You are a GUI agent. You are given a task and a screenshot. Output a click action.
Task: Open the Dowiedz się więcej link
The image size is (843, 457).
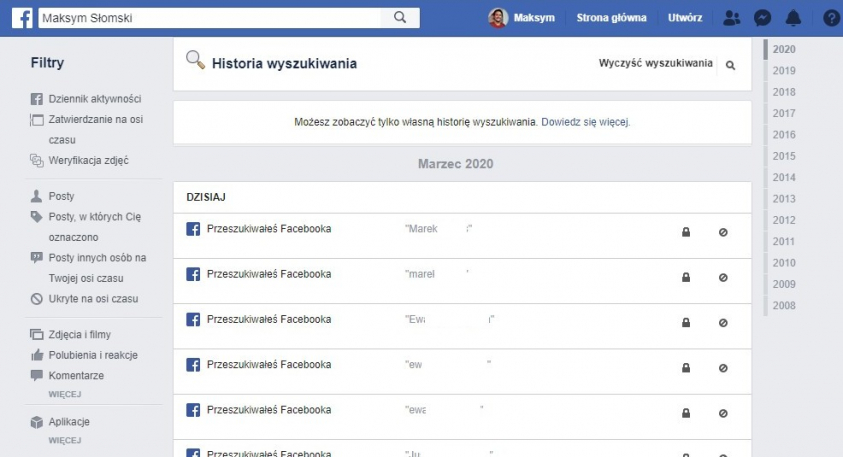click(586, 122)
